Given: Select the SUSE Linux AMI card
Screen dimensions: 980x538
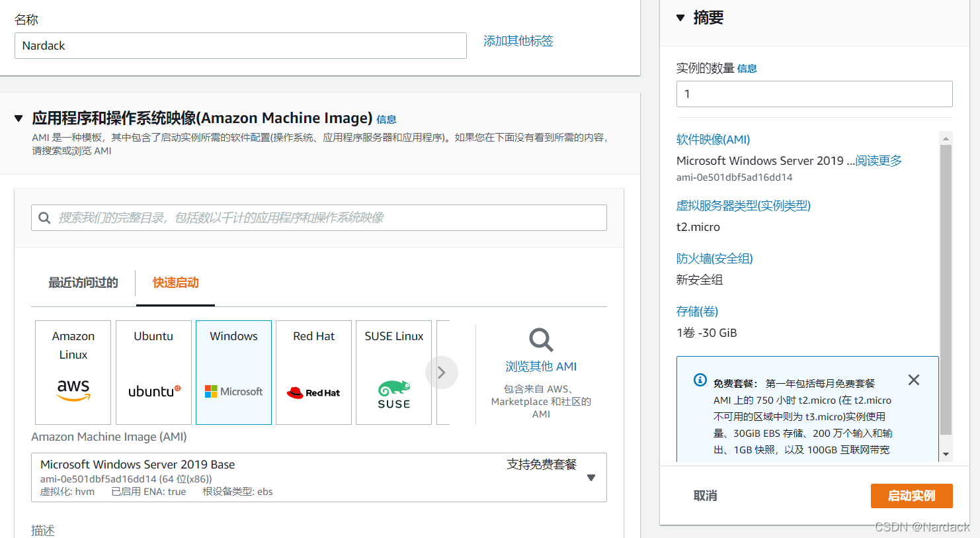Looking at the screenshot, I should pos(393,373).
